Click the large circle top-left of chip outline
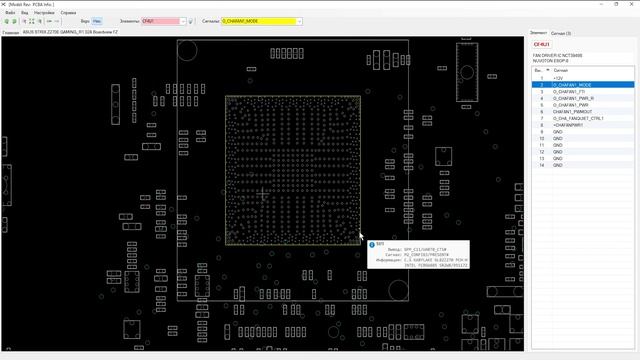 point(187,51)
